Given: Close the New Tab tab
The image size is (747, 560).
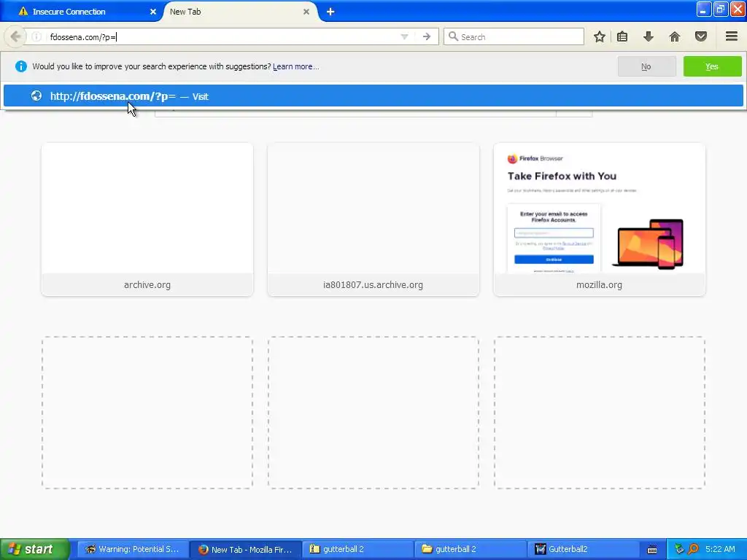Looking at the screenshot, I should tap(306, 12).
